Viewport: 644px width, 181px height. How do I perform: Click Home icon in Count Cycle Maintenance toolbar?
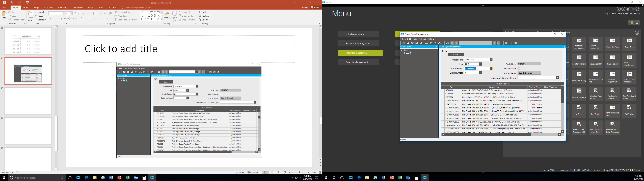pyautogui.click(x=516, y=43)
